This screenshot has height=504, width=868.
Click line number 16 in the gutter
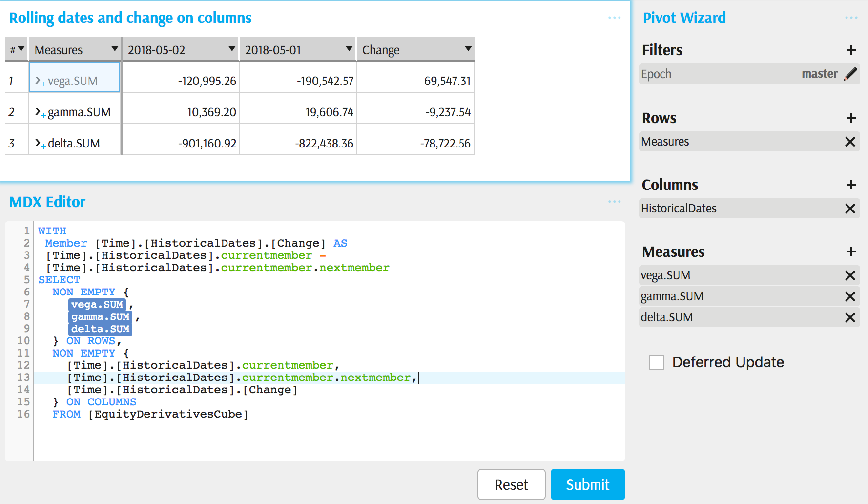[23, 415]
